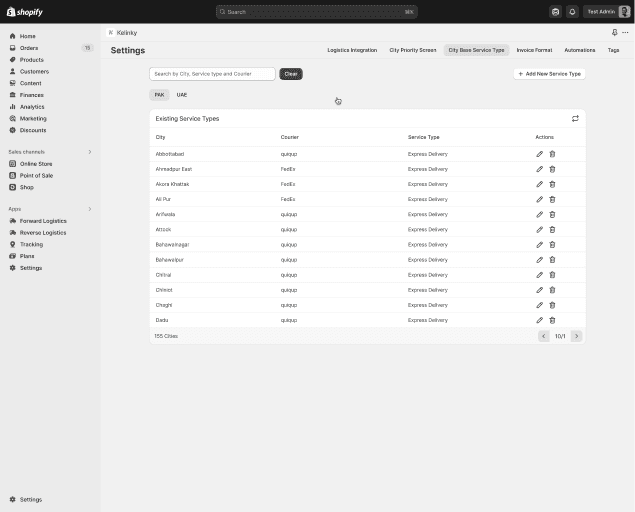This screenshot has width=635, height=512.
Task: Open Point of Sale channel
Action: [x=36, y=175]
